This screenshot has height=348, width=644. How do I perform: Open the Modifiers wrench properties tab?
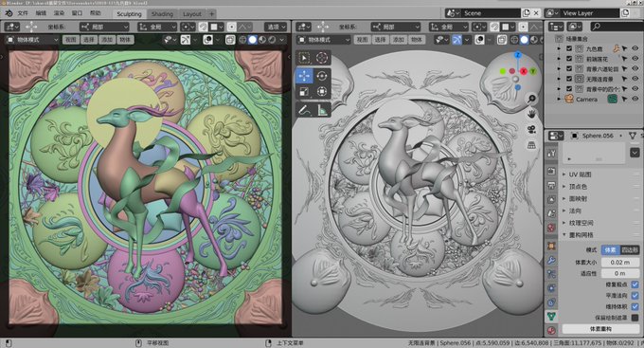pyautogui.click(x=551, y=260)
